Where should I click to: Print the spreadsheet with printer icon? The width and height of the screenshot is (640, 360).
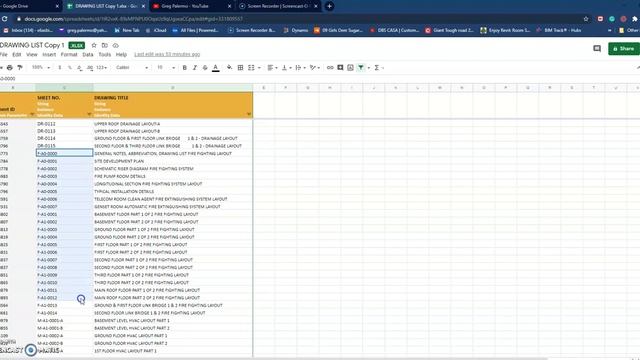click(x=10, y=67)
